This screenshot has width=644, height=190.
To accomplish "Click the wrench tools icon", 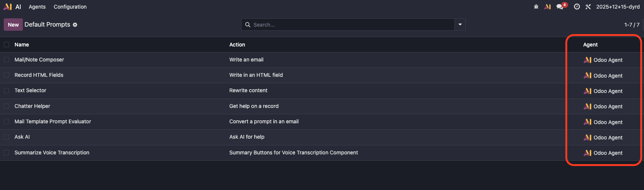I will click(588, 7).
